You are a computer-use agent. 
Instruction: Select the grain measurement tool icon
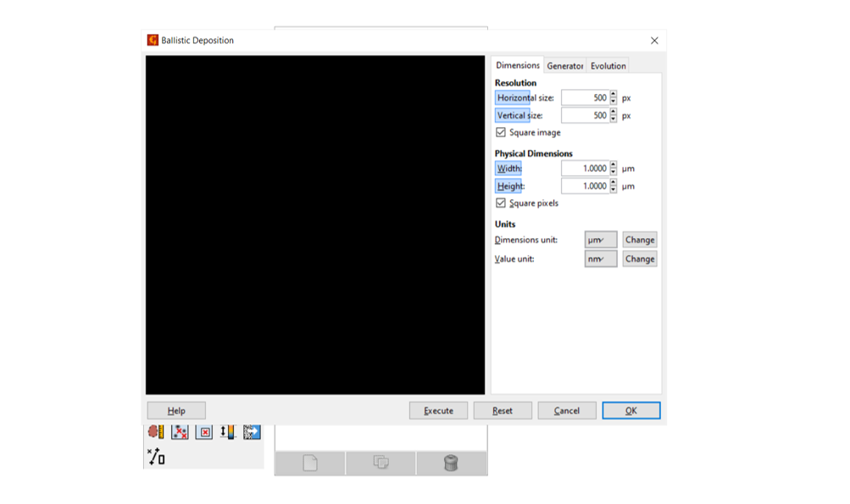click(x=156, y=432)
